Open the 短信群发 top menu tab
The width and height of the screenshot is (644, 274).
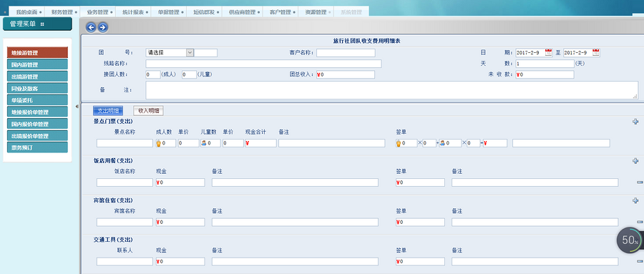pyautogui.click(x=203, y=12)
